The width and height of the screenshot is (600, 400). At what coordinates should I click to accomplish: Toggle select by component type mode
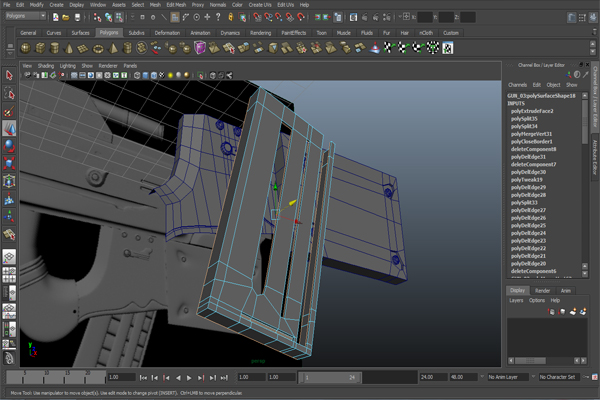click(119, 17)
